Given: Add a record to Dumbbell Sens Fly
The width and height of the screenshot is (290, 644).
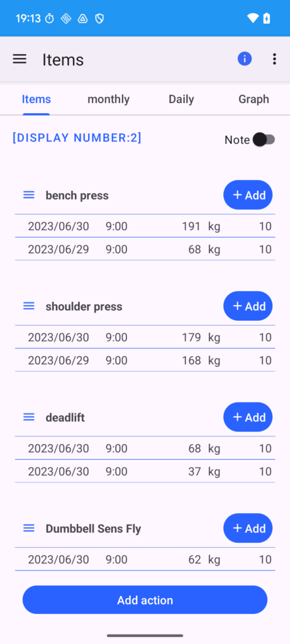Looking at the screenshot, I should click(x=248, y=528).
